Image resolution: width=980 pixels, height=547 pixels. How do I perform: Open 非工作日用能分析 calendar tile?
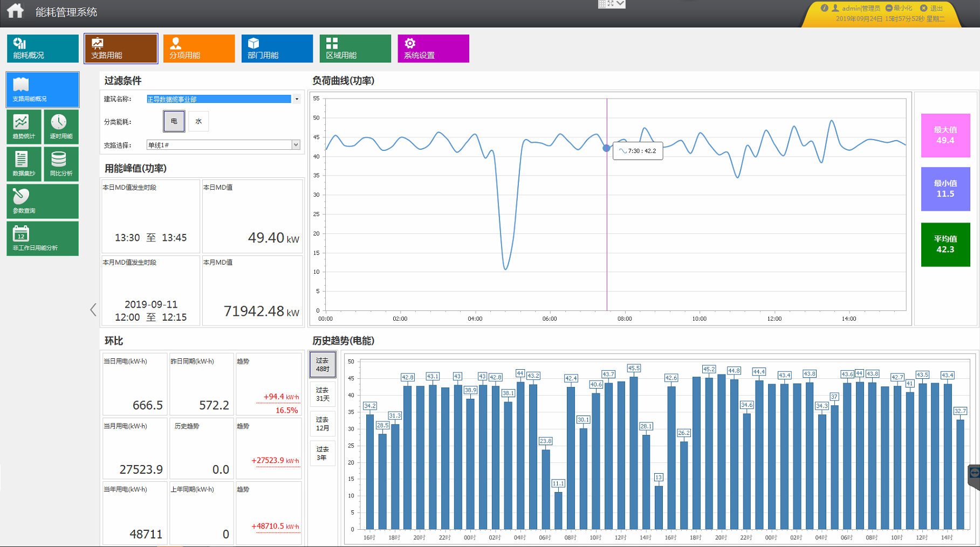point(43,238)
